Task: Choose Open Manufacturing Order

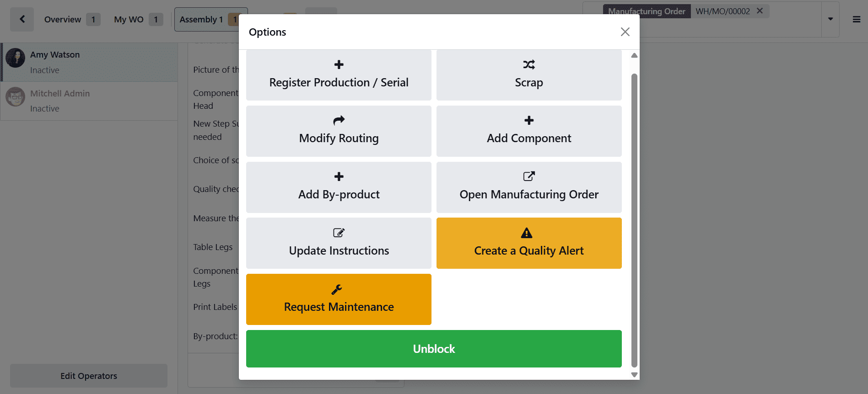Action: click(x=529, y=187)
